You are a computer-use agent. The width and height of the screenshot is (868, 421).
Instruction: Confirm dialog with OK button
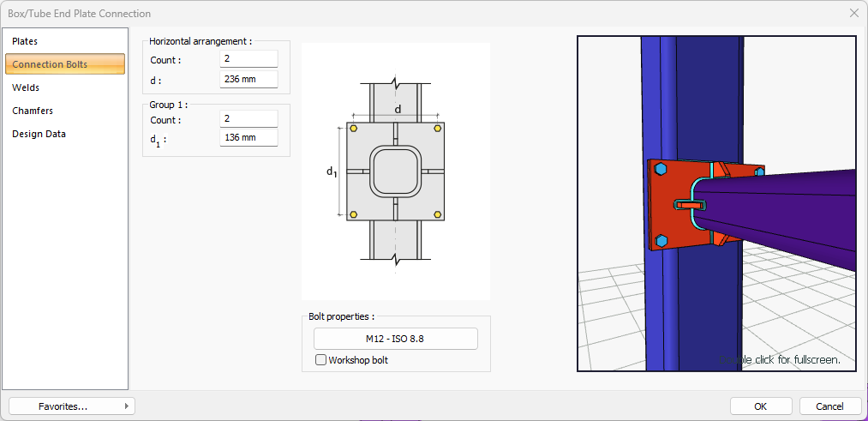pyautogui.click(x=760, y=406)
